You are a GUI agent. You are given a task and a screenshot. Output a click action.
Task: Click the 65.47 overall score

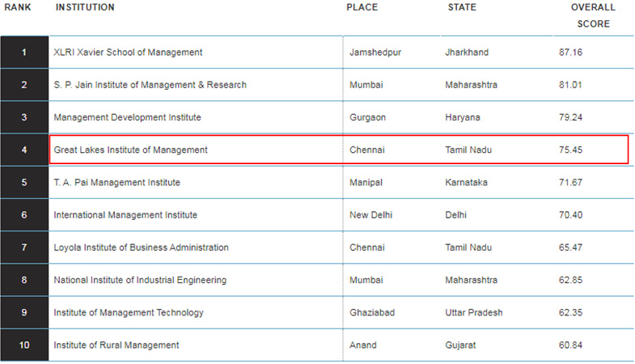point(570,248)
